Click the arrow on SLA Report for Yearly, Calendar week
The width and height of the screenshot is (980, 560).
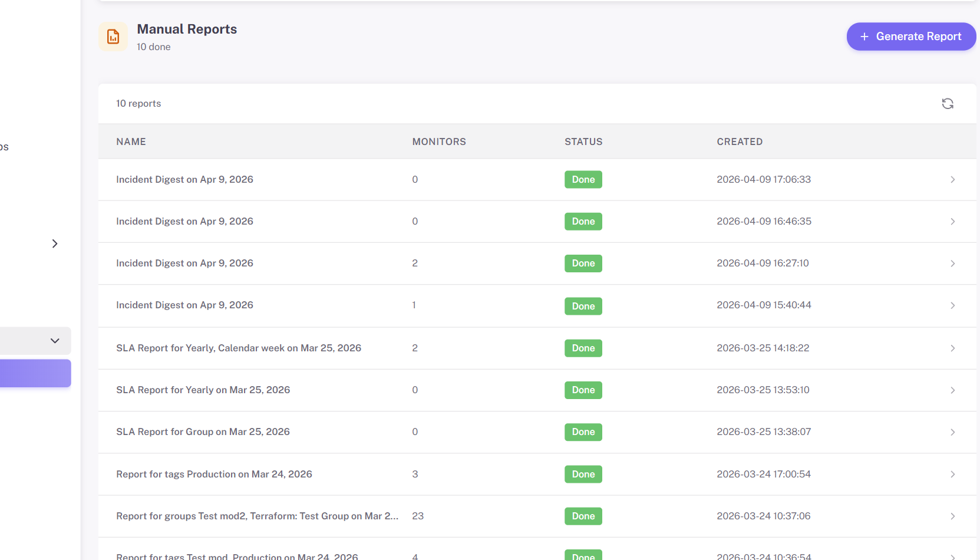952,348
